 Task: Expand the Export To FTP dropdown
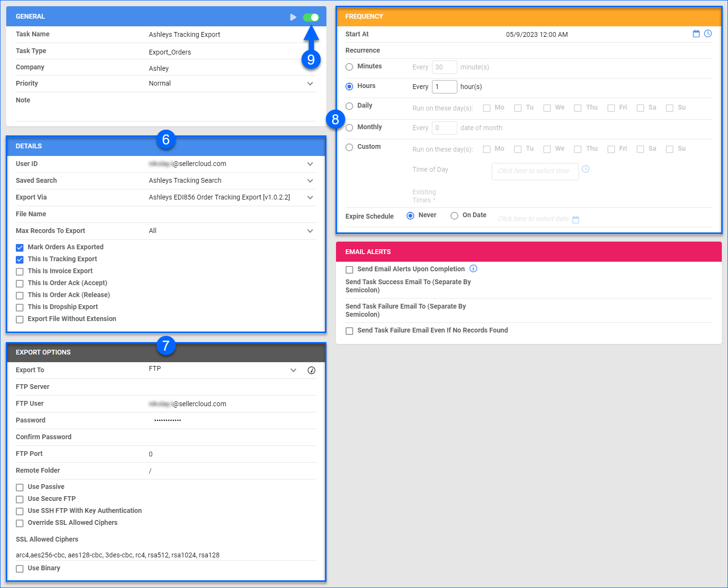pos(293,370)
